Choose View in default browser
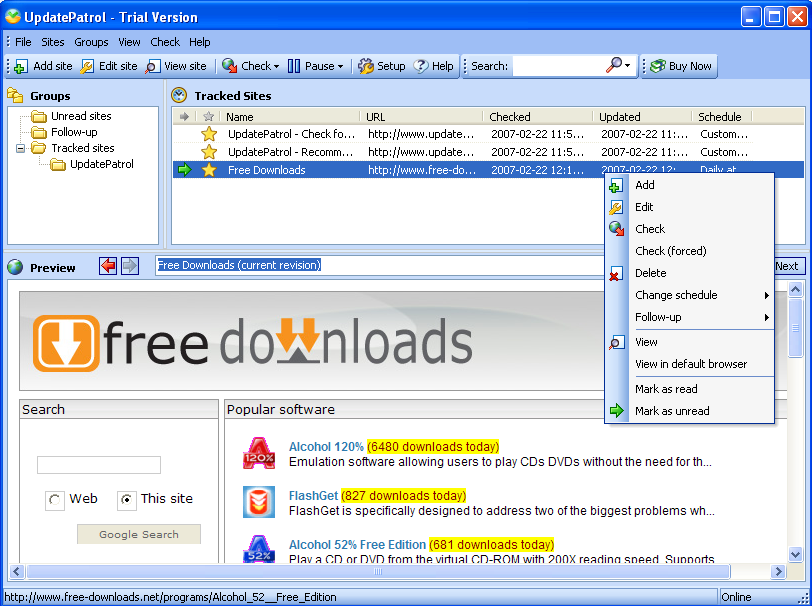The height and width of the screenshot is (606, 812). [x=690, y=364]
